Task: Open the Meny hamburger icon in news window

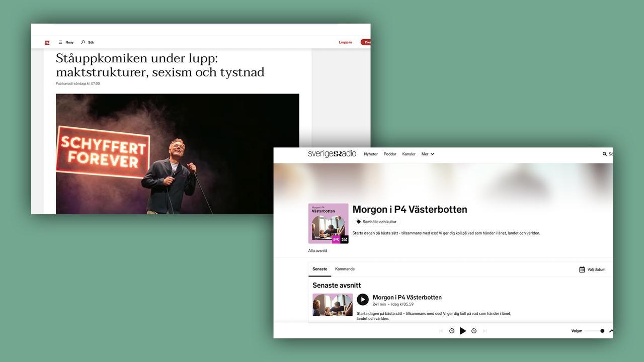Action: pos(60,42)
